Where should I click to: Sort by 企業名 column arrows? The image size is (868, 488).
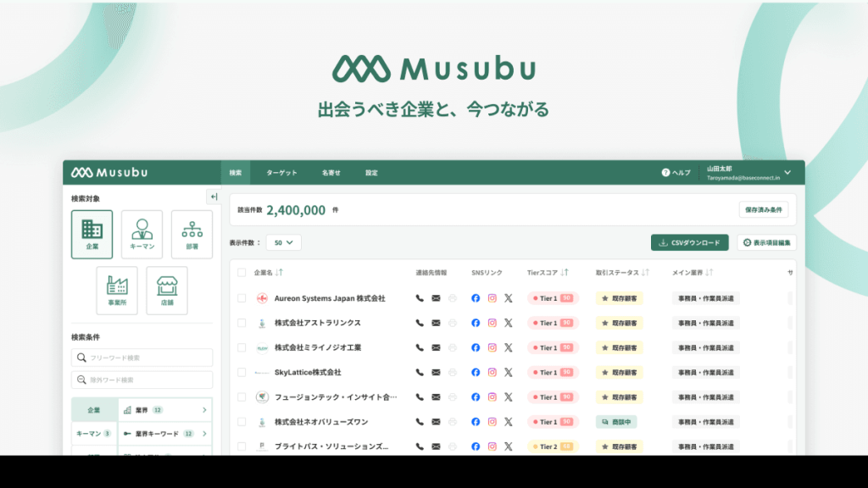(279, 272)
